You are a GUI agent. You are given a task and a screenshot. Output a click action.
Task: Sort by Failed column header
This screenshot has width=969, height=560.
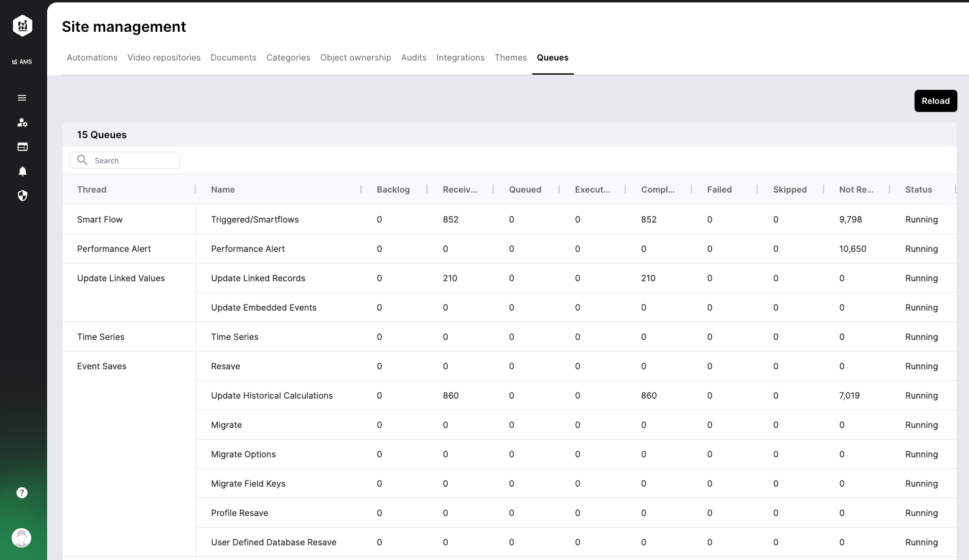click(719, 190)
